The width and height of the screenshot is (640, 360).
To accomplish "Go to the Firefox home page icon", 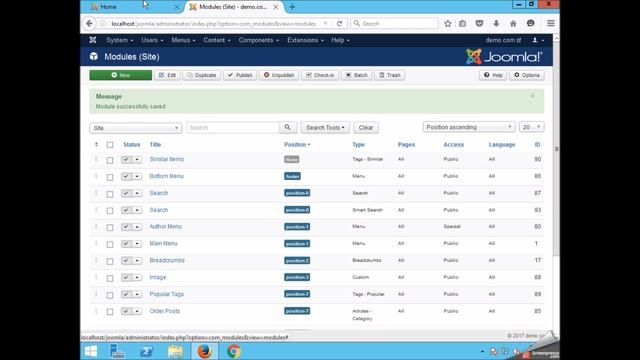I will click(x=513, y=24).
